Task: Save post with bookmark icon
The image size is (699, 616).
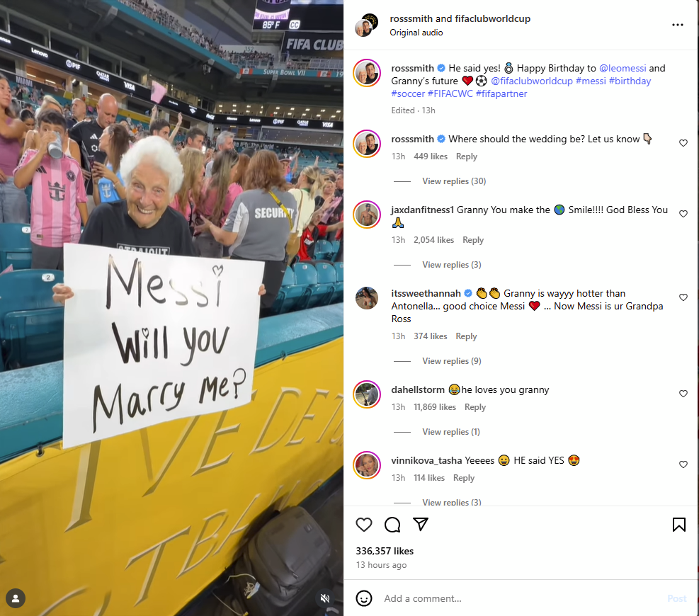Action: coord(679,525)
